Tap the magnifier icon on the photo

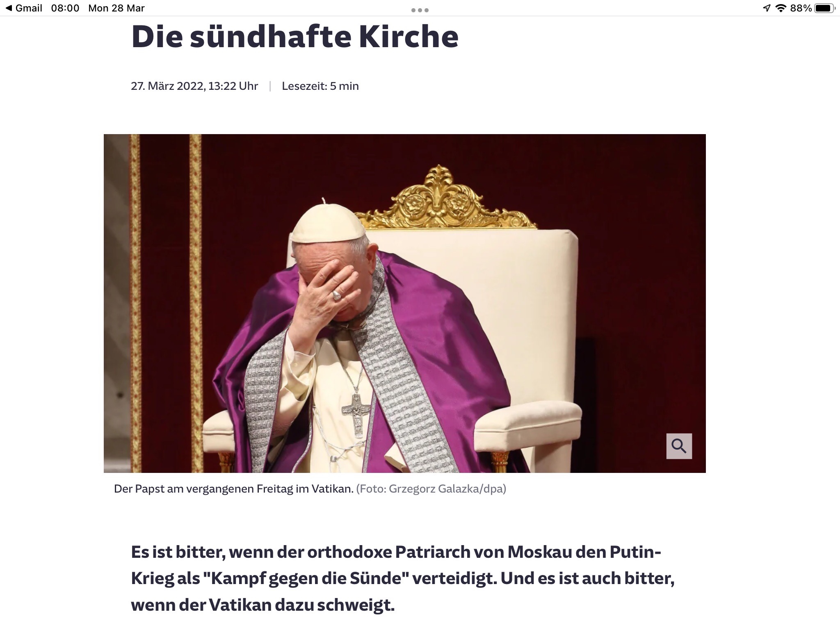coord(679,446)
